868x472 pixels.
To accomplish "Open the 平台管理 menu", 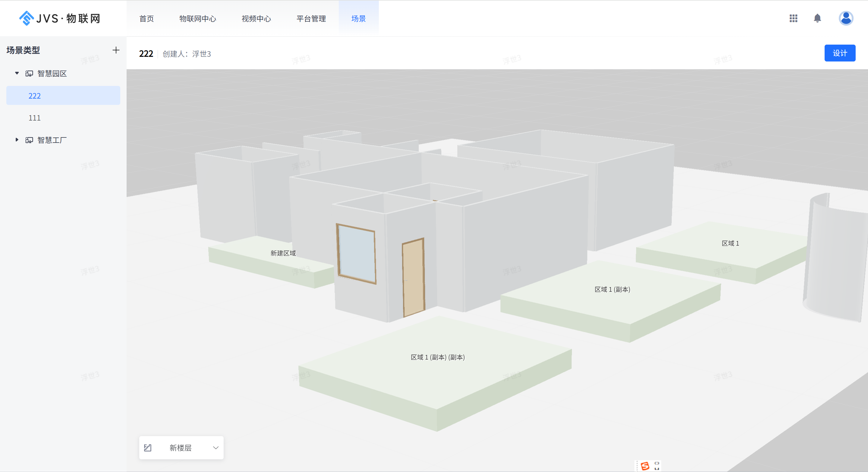I will coord(311,19).
